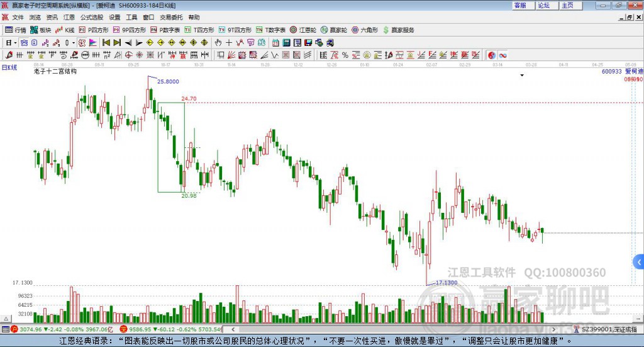Click the infinity loop icon
The width and height of the screenshot is (644, 347).
502,55
